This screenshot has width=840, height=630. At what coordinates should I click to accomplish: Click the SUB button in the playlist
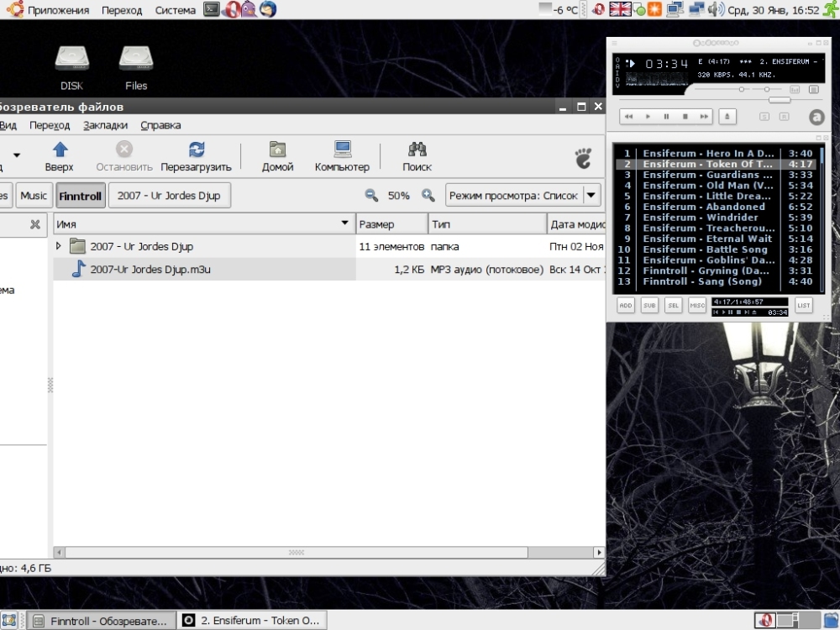pos(649,306)
